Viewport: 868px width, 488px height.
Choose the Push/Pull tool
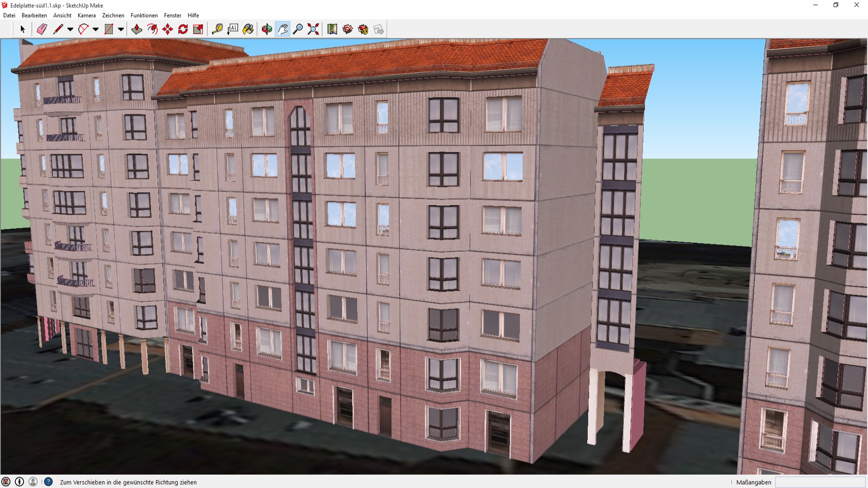point(137,29)
